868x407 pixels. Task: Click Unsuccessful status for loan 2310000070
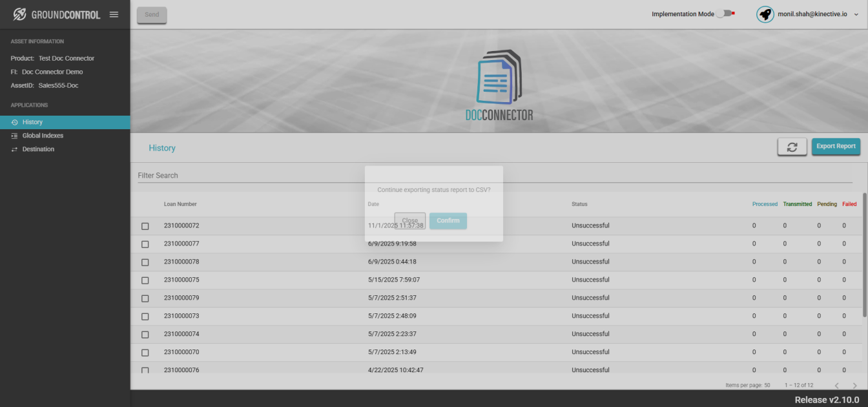(x=590, y=353)
